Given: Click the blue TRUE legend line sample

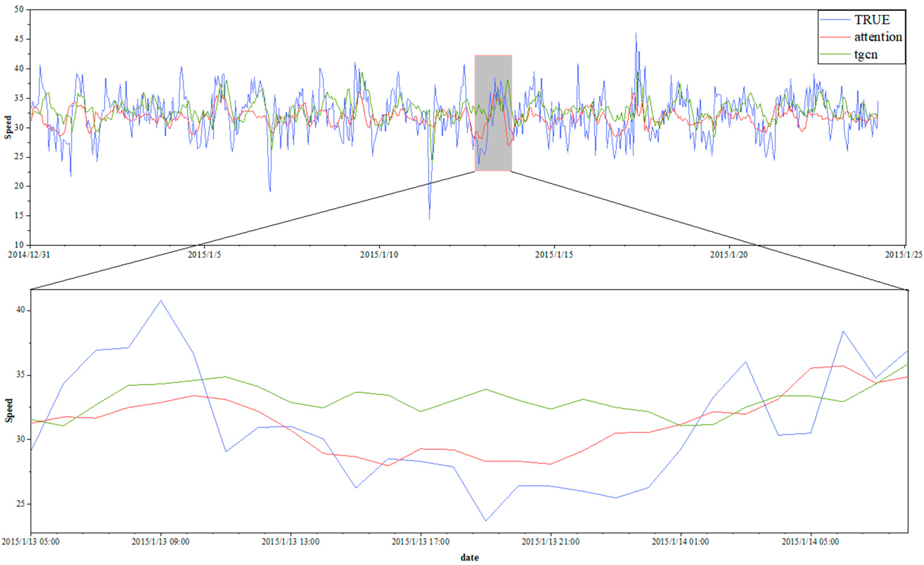Looking at the screenshot, I should (x=835, y=20).
